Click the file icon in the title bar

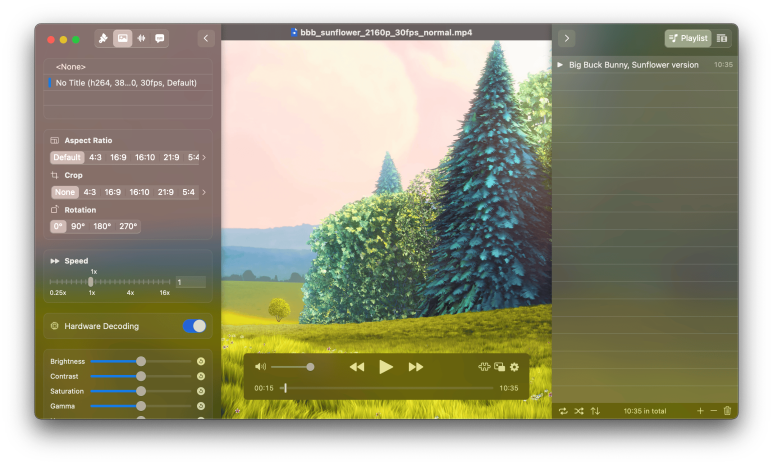click(x=294, y=33)
